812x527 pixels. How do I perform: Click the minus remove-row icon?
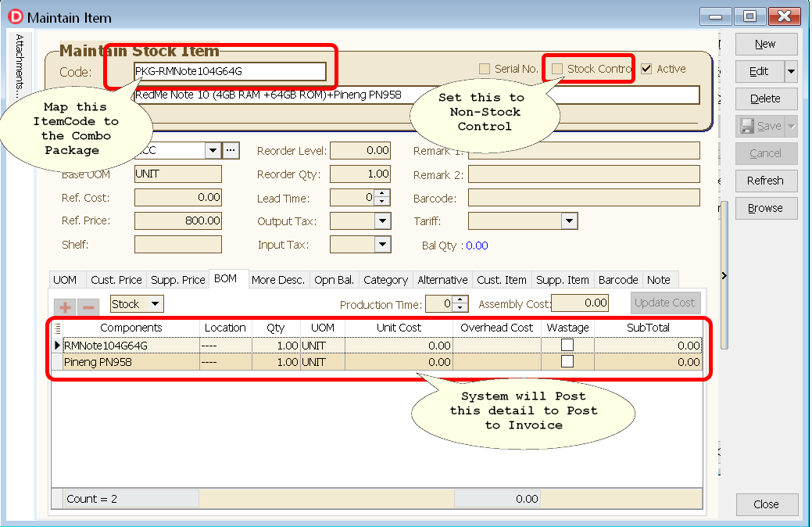click(x=88, y=307)
